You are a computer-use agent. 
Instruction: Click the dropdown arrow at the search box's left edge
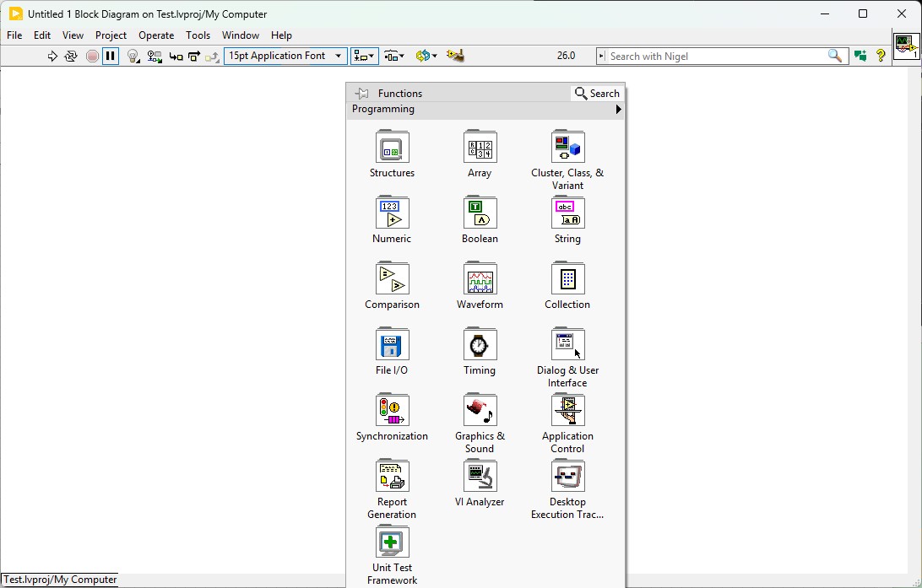tap(601, 57)
